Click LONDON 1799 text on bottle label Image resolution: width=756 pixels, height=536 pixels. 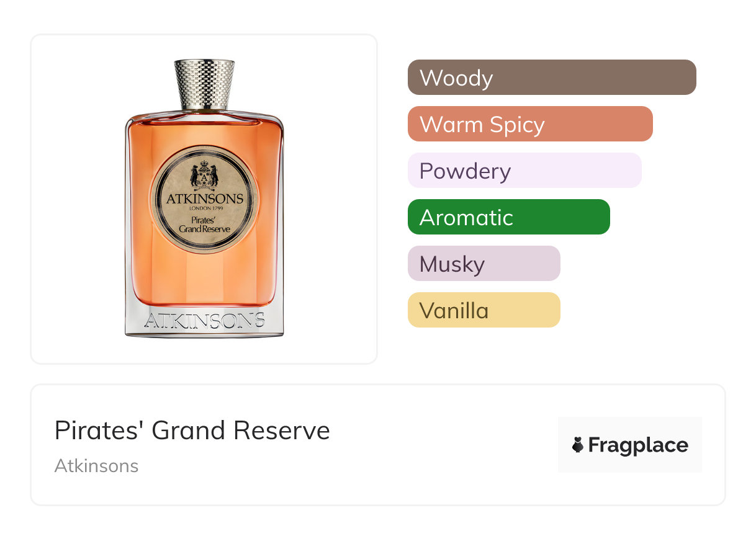tap(204, 208)
